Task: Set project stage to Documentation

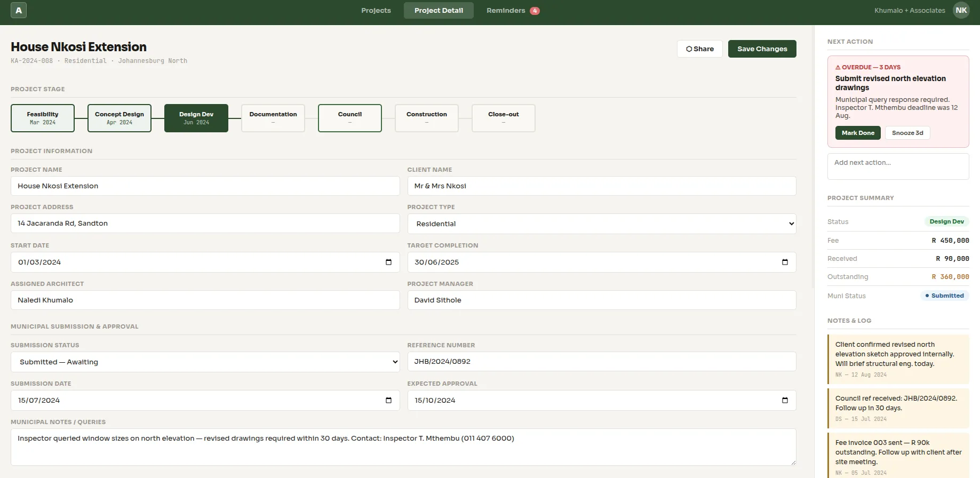Action: tap(273, 118)
